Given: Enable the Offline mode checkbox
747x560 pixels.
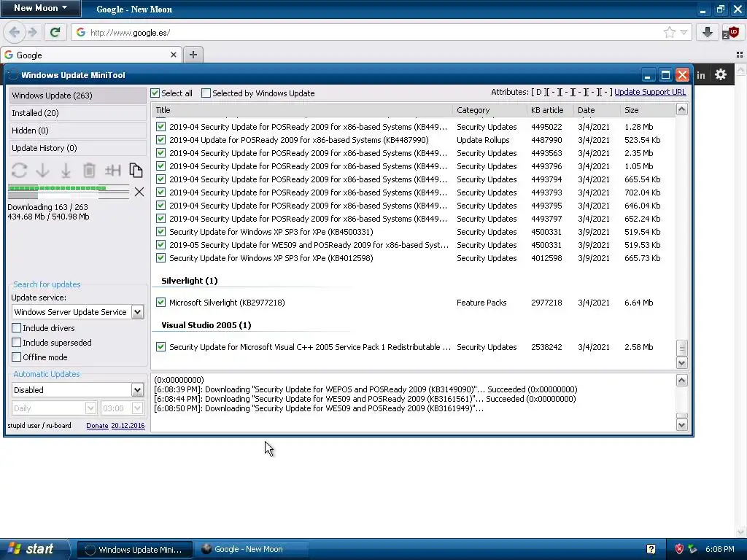Looking at the screenshot, I should coord(17,357).
